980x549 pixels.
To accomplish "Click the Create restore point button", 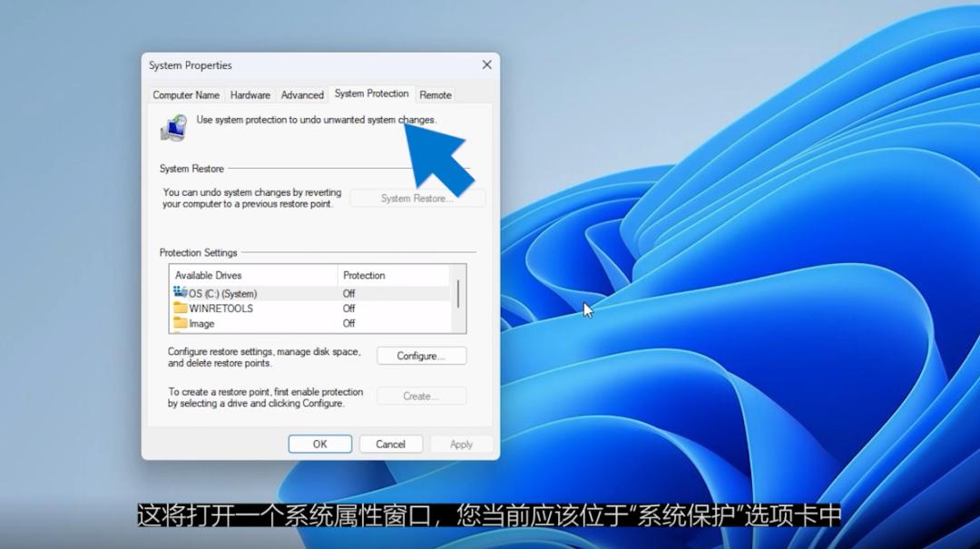I will pyautogui.click(x=421, y=396).
